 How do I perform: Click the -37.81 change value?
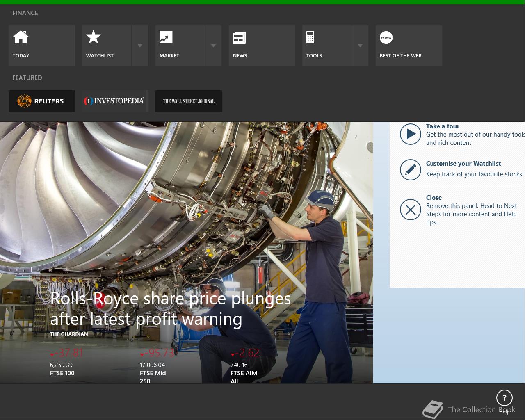pyautogui.click(x=67, y=353)
